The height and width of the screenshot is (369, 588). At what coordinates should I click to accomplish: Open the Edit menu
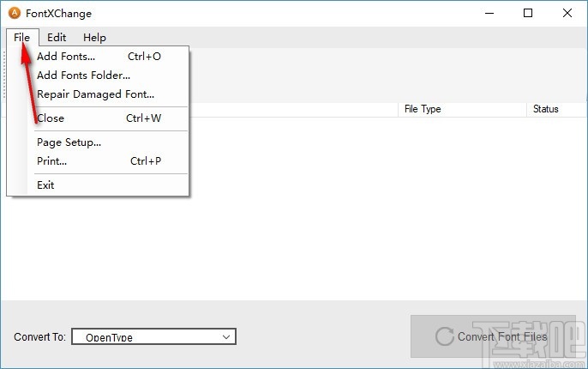pyautogui.click(x=57, y=38)
